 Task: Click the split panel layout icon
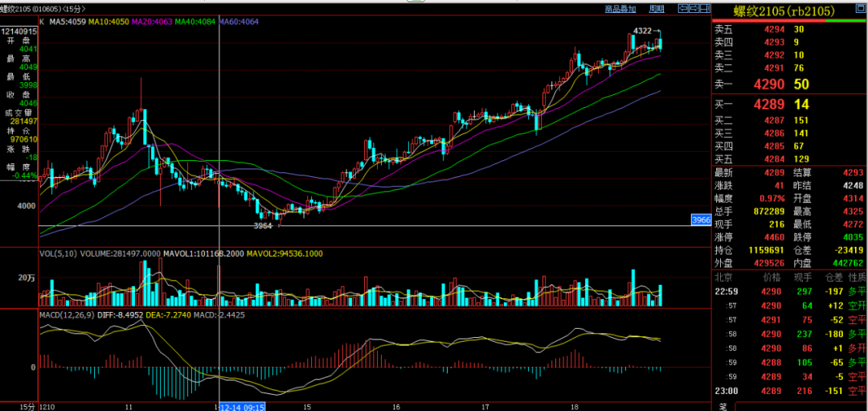click(705, 8)
